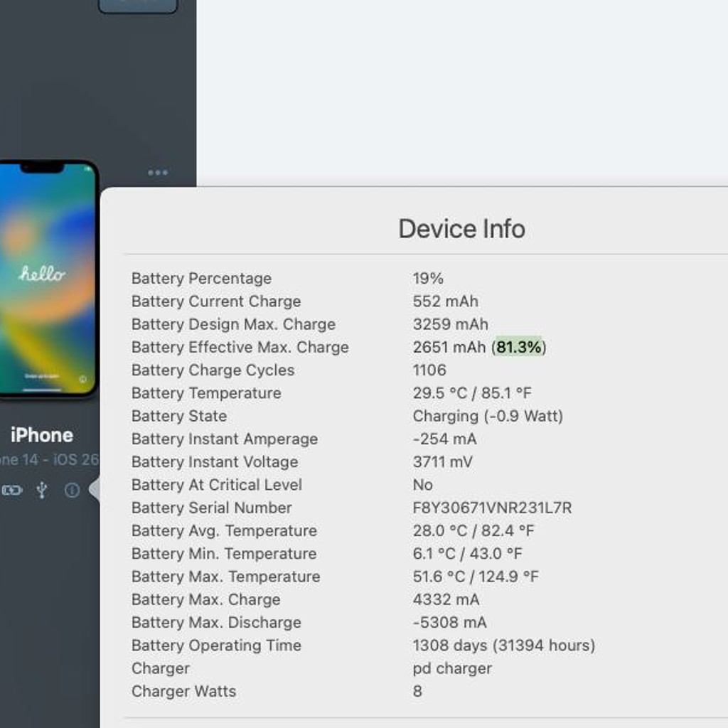Click the device info (i) icon

72,491
